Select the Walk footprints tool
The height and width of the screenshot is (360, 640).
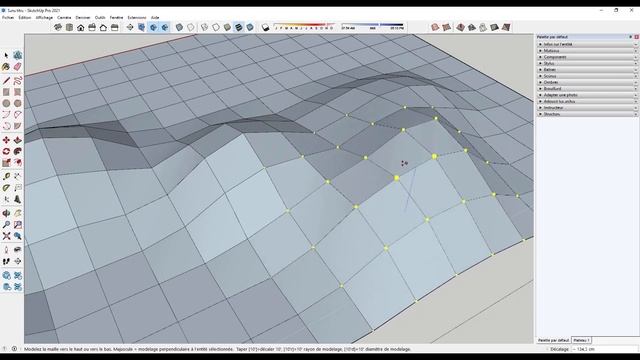[6, 261]
